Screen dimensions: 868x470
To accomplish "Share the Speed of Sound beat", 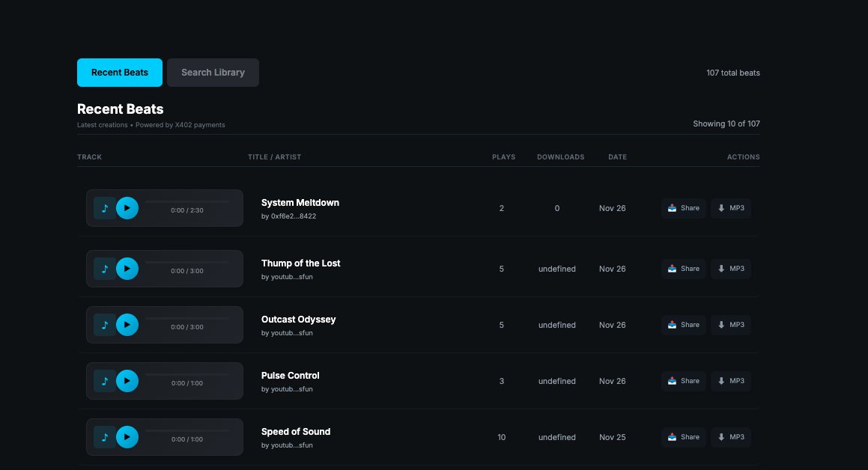I will click(684, 437).
